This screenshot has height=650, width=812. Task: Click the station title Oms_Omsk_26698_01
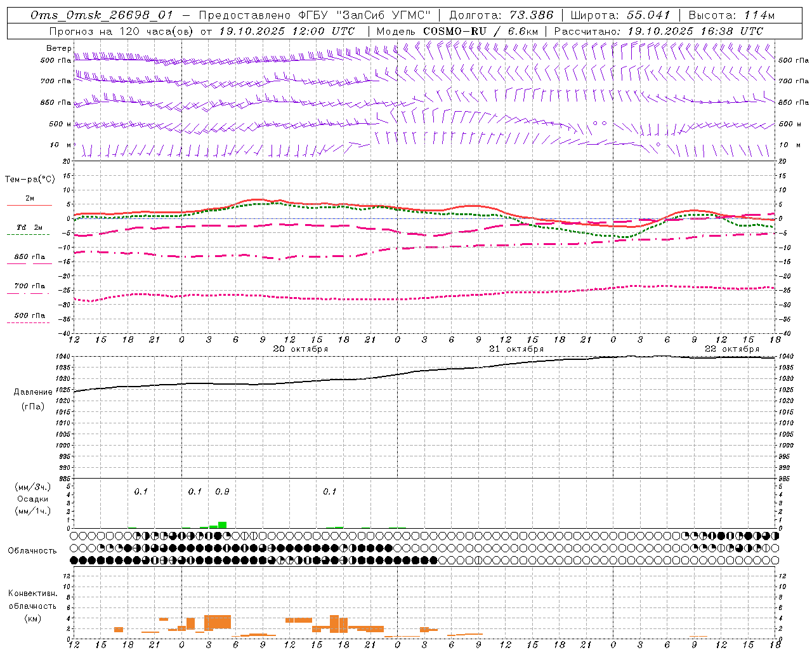click(101, 15)
